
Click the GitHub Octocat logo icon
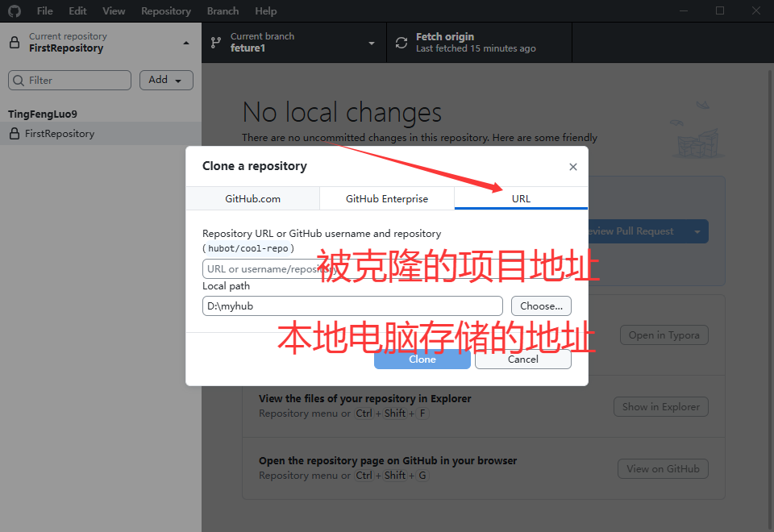pos(14,11)
